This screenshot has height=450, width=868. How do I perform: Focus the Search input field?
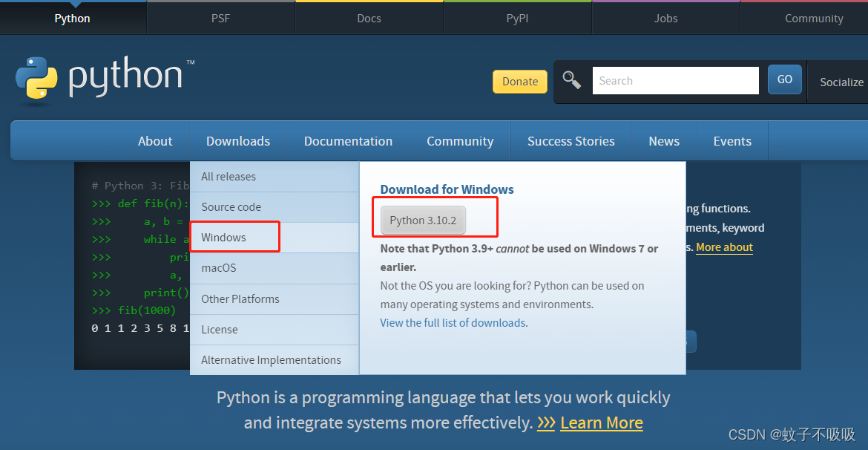pyautogui.click(x=675, y=81)
